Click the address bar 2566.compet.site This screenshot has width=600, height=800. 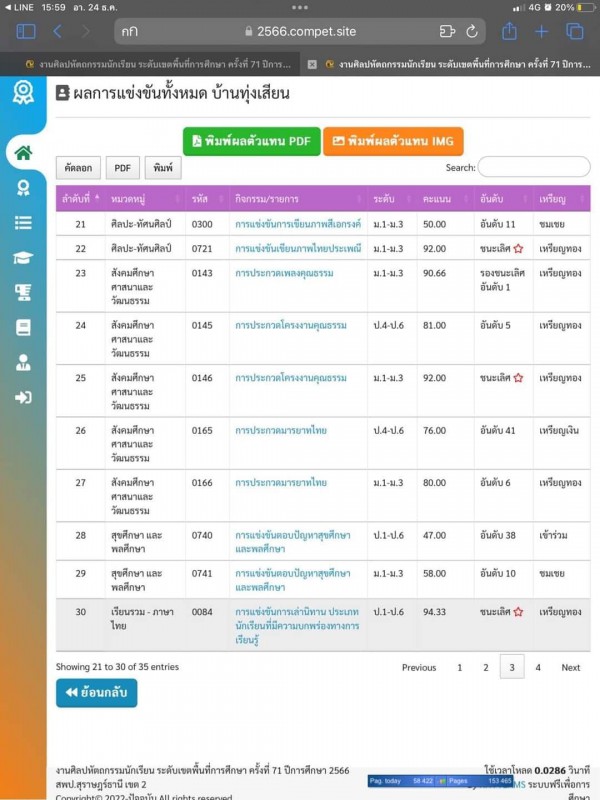[300, 32]
